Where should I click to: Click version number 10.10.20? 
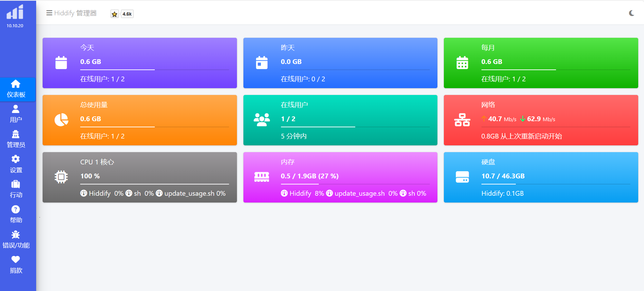15,26
